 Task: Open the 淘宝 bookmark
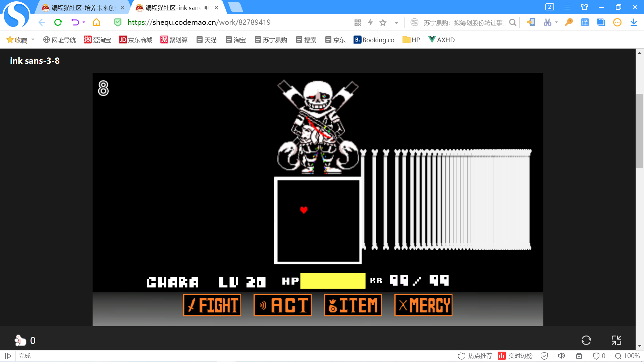pyautogui.click(x=236, y=40)
